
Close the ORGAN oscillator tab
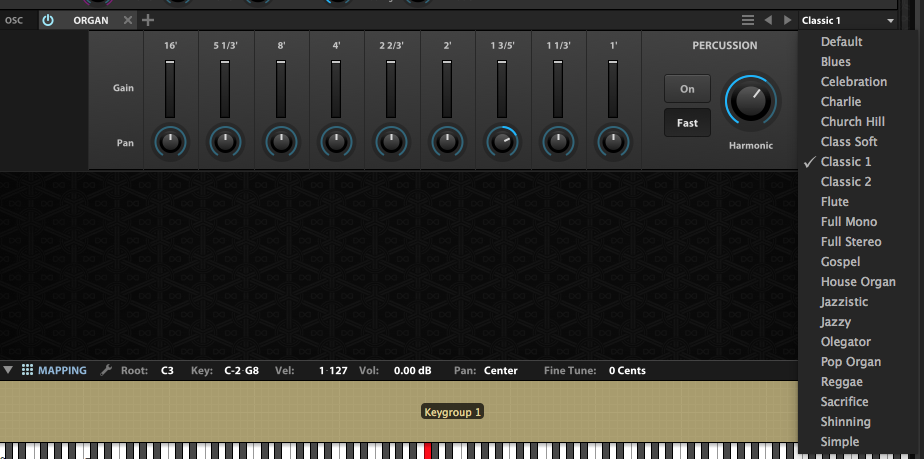(128, 20)
